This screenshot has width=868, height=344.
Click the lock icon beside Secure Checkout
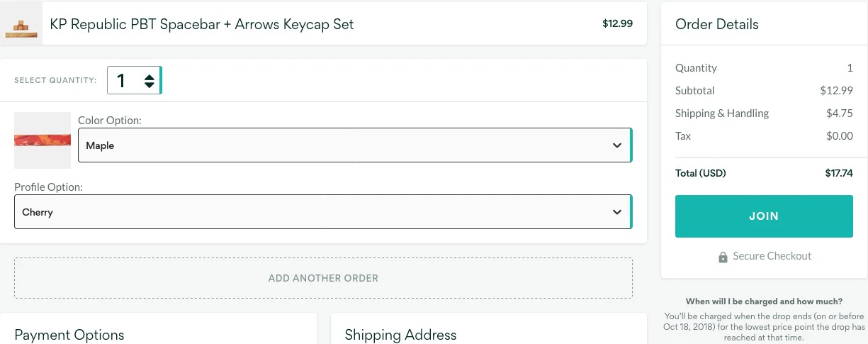(x=723, y=257)
